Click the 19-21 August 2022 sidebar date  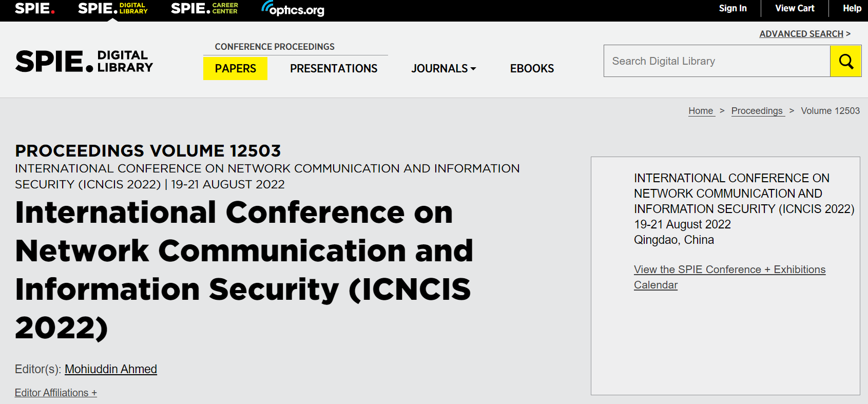[682, 224]
